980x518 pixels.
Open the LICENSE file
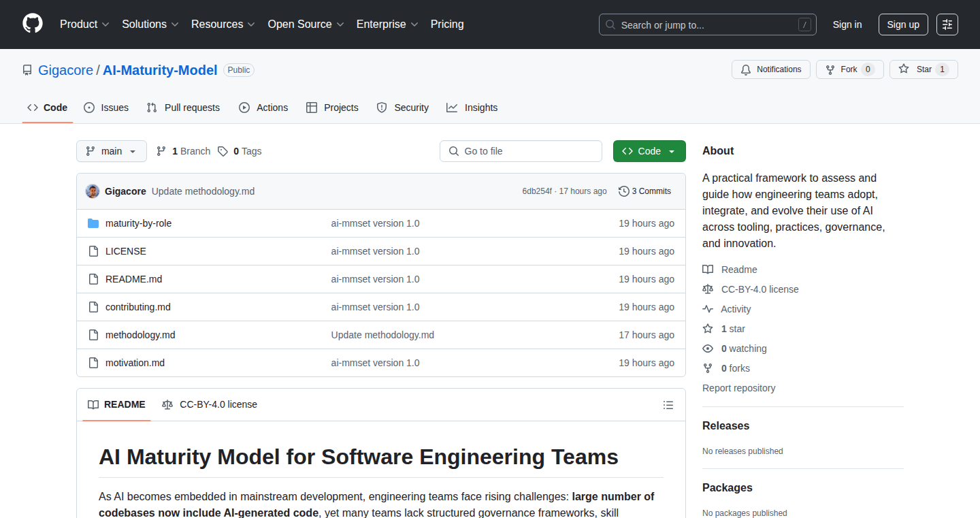pos(126,251)
